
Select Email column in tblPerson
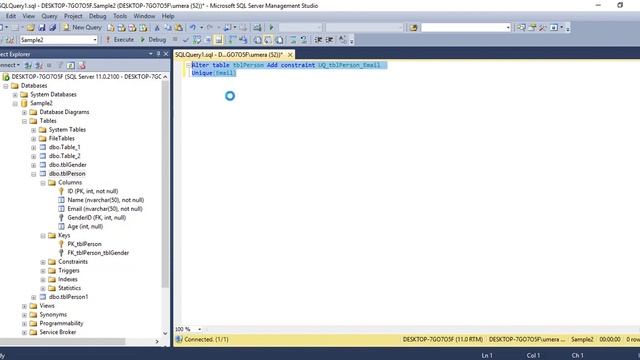[105, 209]
